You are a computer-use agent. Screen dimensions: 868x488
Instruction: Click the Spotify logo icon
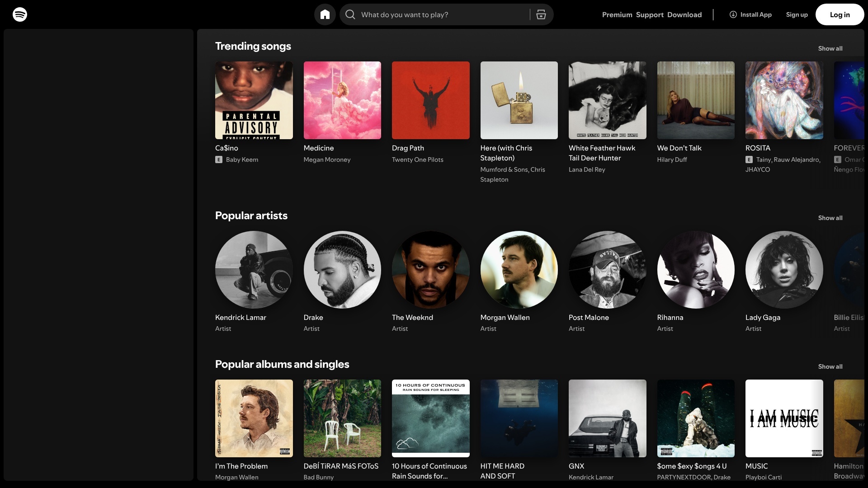[x=20, y=14]
